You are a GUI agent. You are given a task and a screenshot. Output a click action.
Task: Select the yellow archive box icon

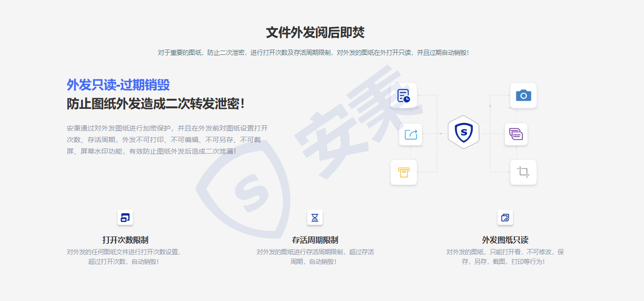pyautogui.click(x=403, y=172)
